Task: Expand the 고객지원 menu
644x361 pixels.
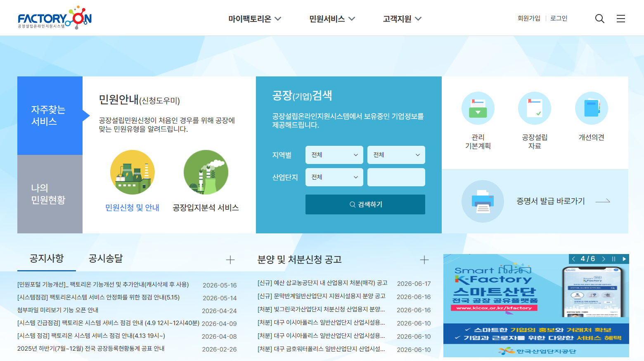Action: pyautogui.click(x=402, y=19)
